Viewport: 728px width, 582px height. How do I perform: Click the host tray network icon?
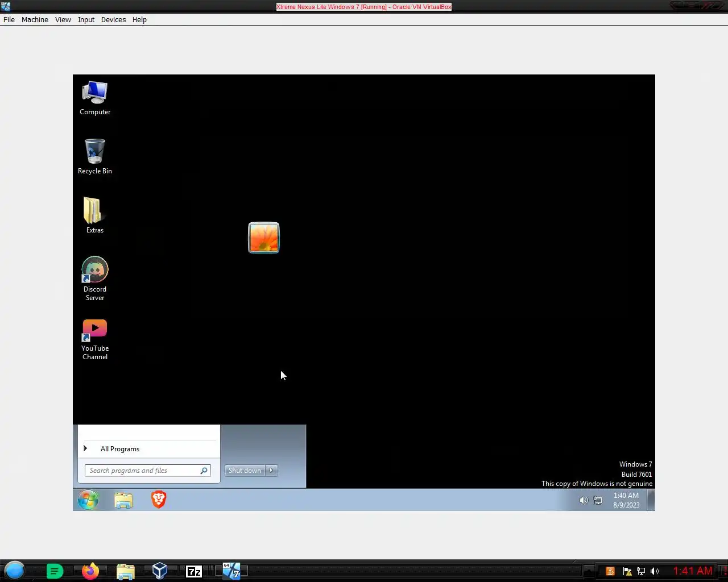[x=641, y=571]
